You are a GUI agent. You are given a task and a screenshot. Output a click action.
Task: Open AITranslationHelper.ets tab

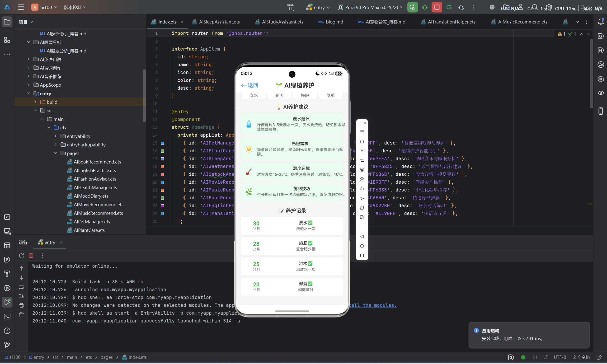[448, 22]
